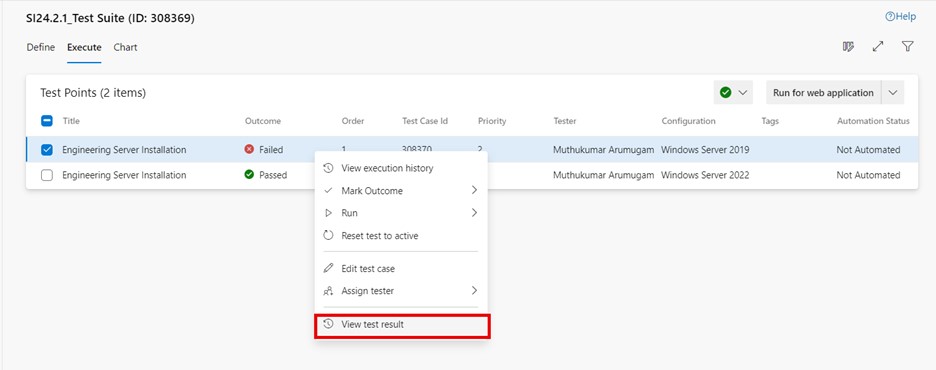Expand the Assign tester submenu arrow
Image resolution: width=936 pixels, height=370 pixels.
click(x=474, y=291)
